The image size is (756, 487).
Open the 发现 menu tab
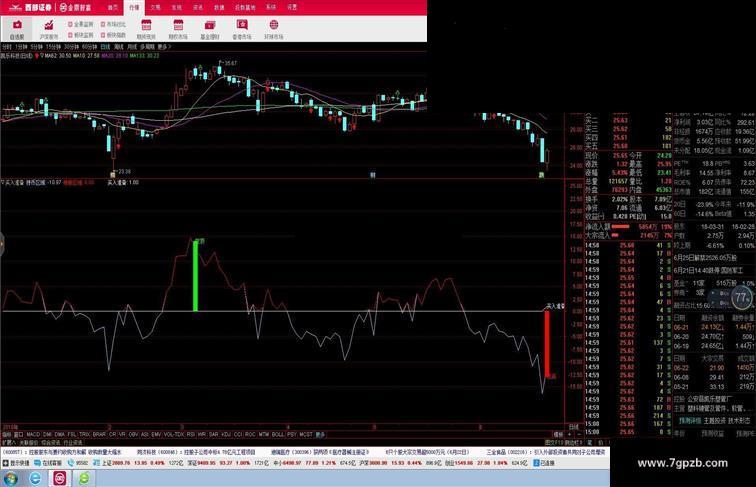pyautogui.click(x=176, y=7)
